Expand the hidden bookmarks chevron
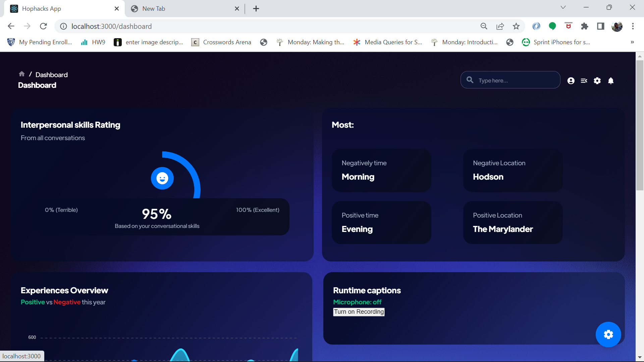 tap(632, 42)
